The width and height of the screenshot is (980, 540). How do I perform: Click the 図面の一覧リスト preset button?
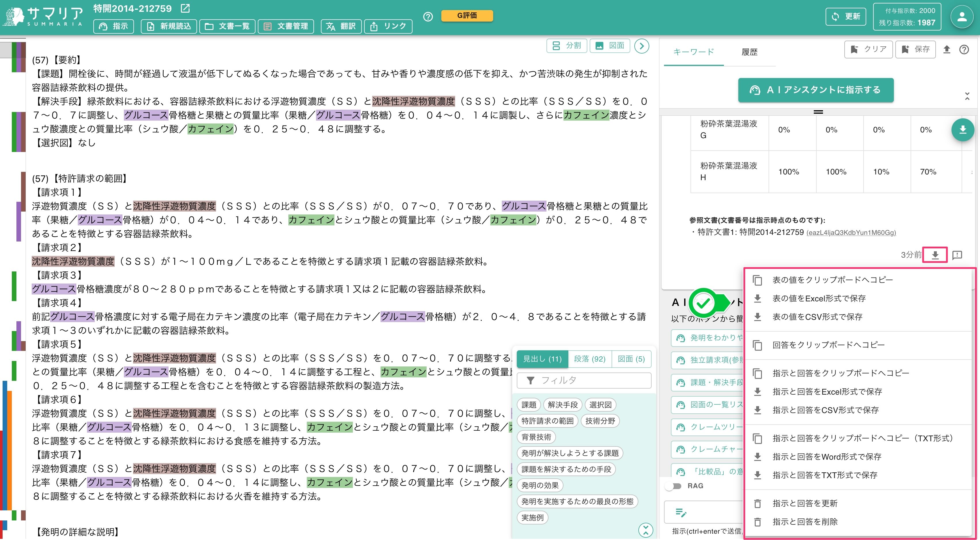tap(707, 405)
